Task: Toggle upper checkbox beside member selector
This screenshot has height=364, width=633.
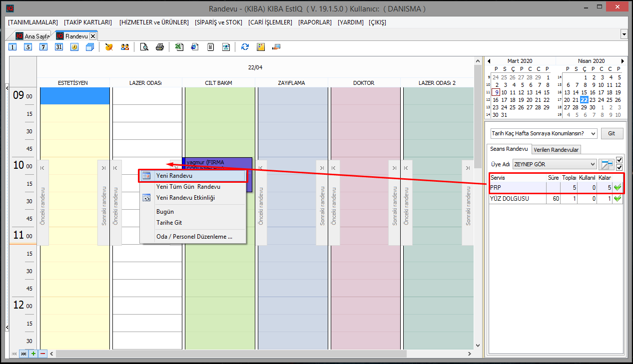Action: [x=620, y=160]
